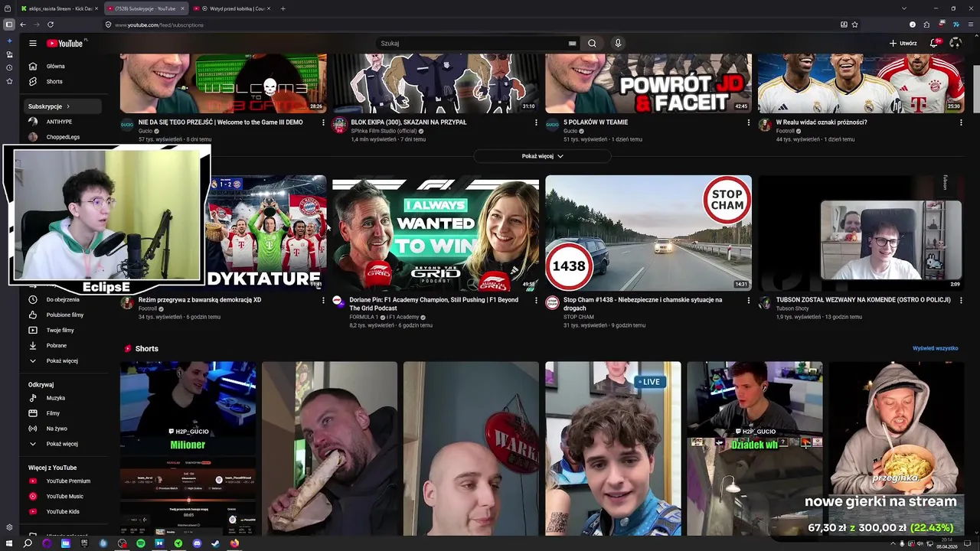Open the STOP CHAM channel name
980x551 pixels.
(579, 317)
